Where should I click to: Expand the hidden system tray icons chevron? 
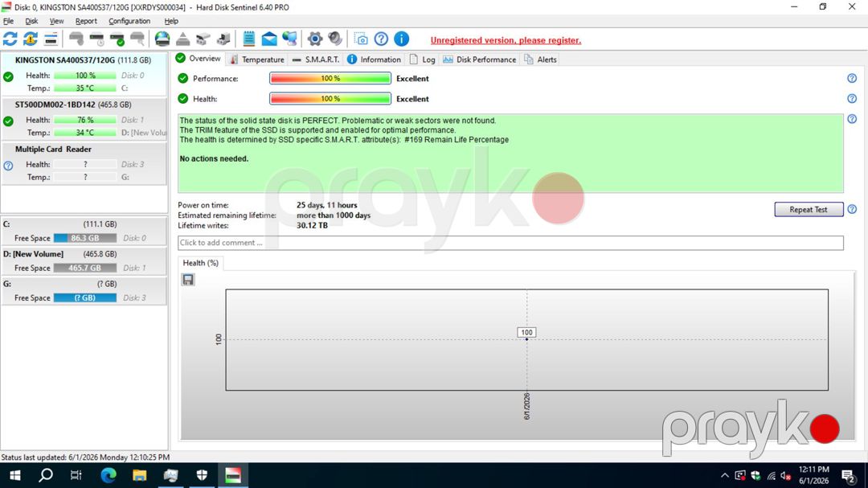[x=725, y=475]
